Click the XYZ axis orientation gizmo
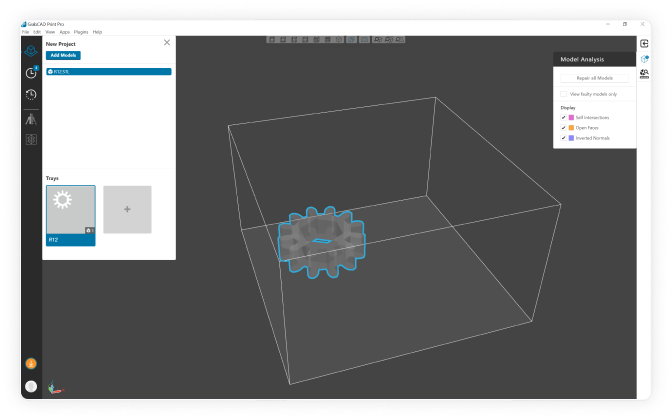Image resolution: width=672 pixels, height=420 pixels. [54, 390]
